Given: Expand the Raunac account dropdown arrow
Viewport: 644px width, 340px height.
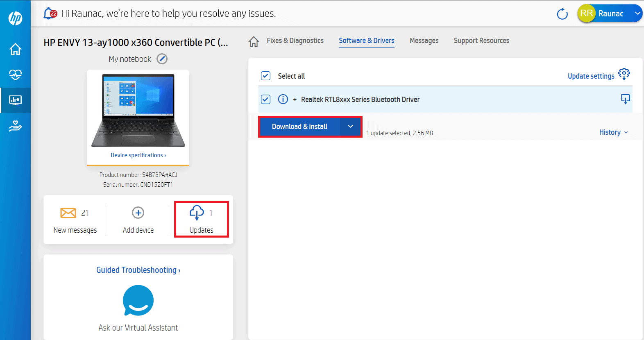Looking at the screenshot, I should click(637, 14).
